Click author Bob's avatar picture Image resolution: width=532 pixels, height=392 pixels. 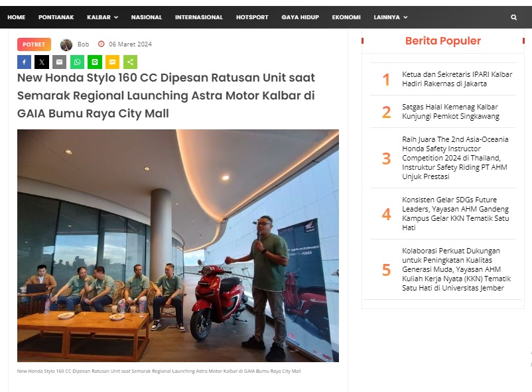coord(66,44)
